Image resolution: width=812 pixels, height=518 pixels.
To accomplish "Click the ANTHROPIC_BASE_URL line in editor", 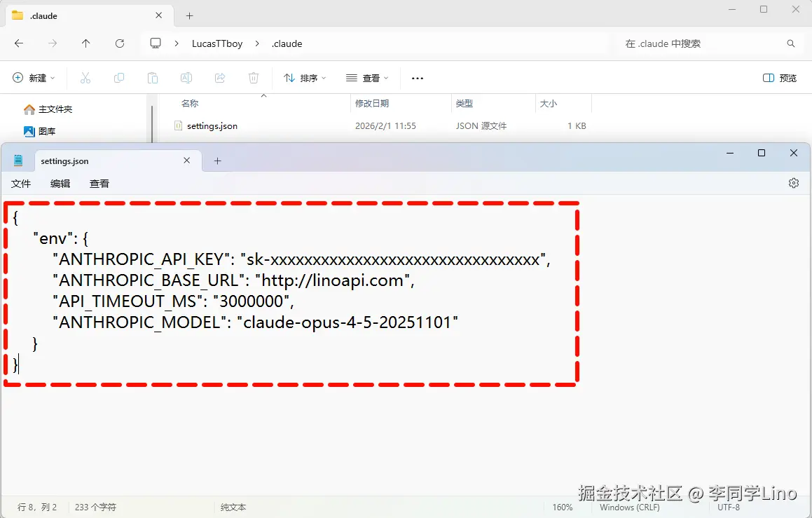I will pos(233,280).
